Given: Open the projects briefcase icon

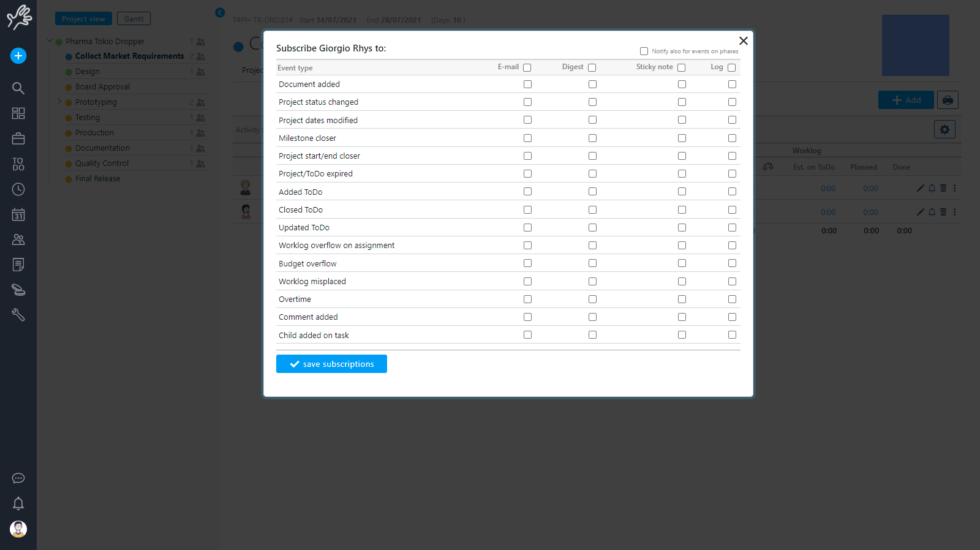Looking at the screenshot, I should pos(18,139).
